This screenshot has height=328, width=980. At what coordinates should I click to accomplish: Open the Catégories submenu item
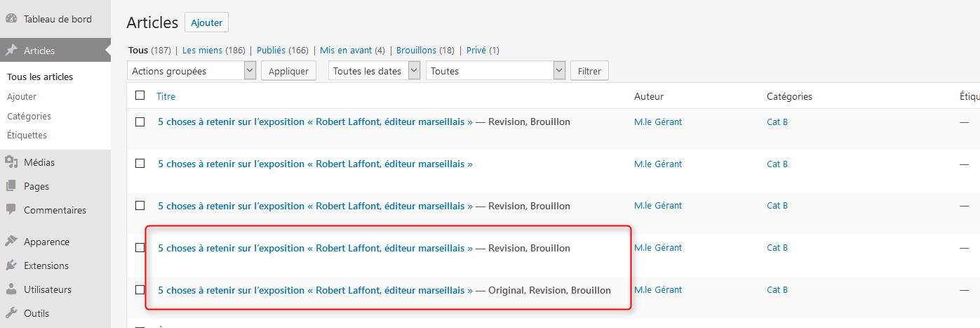click(29, 117)
